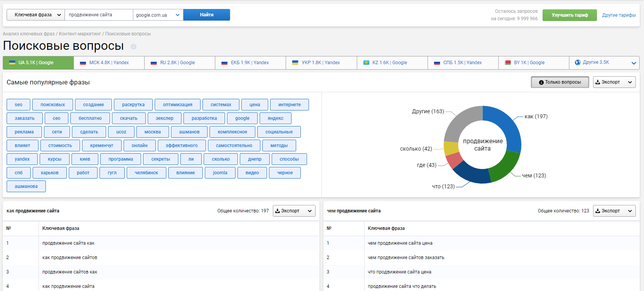Viewport: 644px width, 291px height.
Task: Click the Найти search button
Action: [207, 15]
